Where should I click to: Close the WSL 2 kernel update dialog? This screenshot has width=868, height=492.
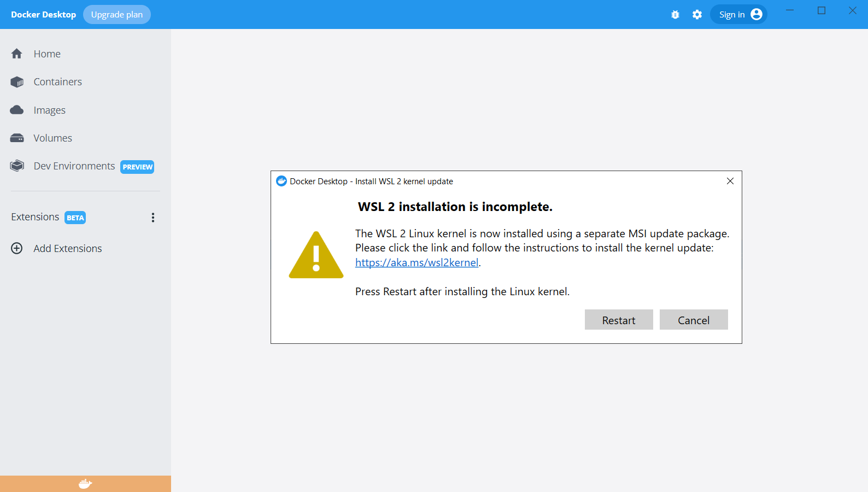pyautogui.click(x=730, y=181)
